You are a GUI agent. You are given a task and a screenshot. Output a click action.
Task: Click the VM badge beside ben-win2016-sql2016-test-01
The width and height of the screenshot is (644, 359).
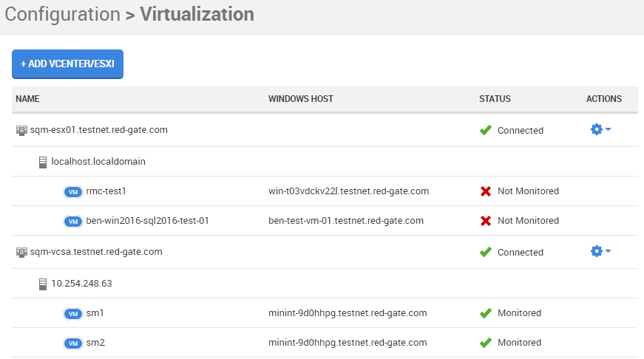72,221
